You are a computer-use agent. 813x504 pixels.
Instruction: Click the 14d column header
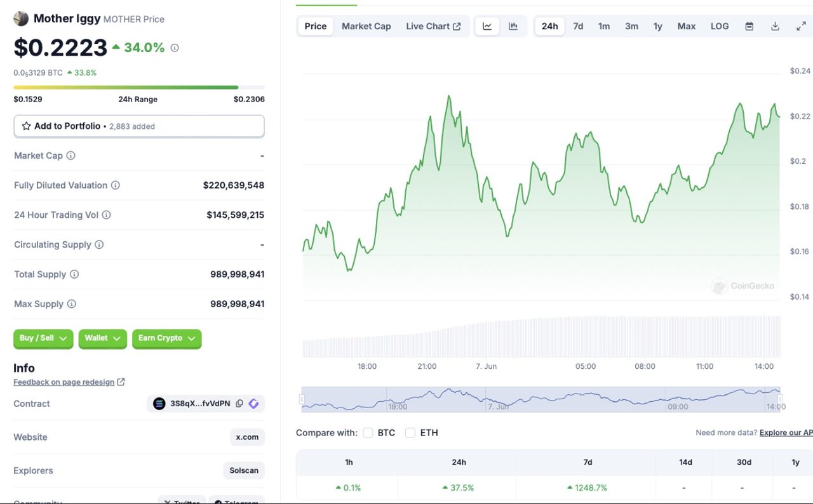click(x=685, y=462)
